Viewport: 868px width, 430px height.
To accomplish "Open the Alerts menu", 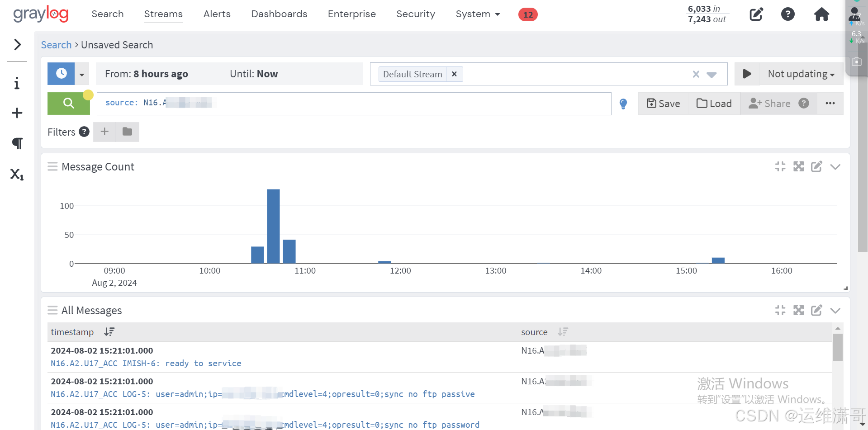I will coord(217,14).
